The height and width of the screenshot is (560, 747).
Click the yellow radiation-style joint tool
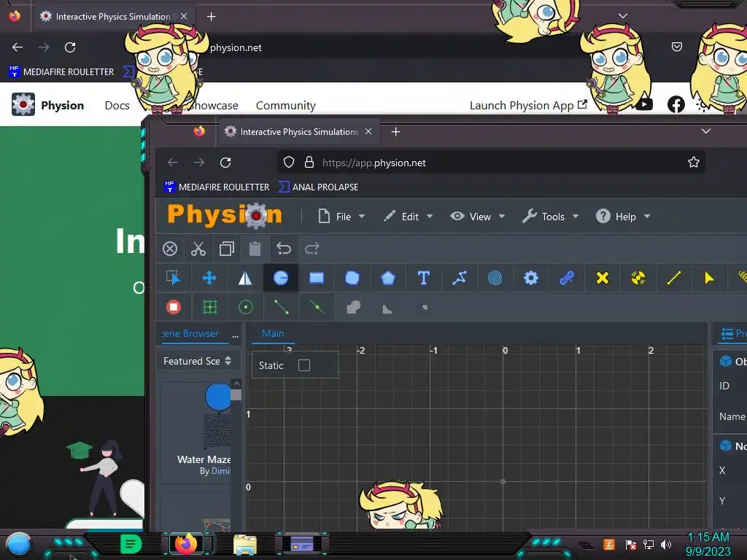[x=638, y=278]
